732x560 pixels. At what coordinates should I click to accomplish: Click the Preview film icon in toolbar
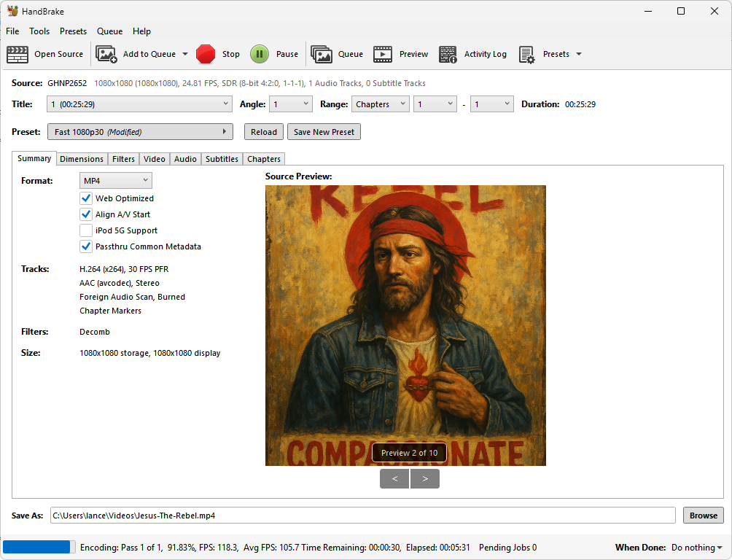click(383, 54)
